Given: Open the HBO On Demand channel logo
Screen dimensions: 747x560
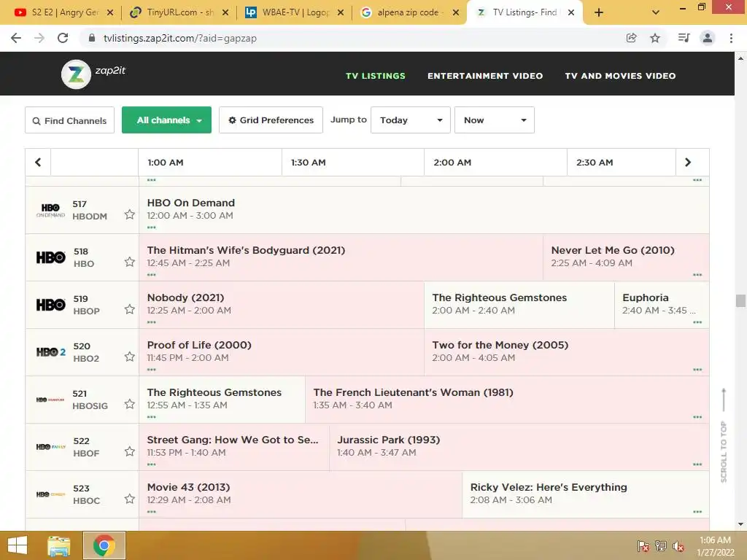Looking at the screenshot, I should pyautogui.click(x=50, y=210).
